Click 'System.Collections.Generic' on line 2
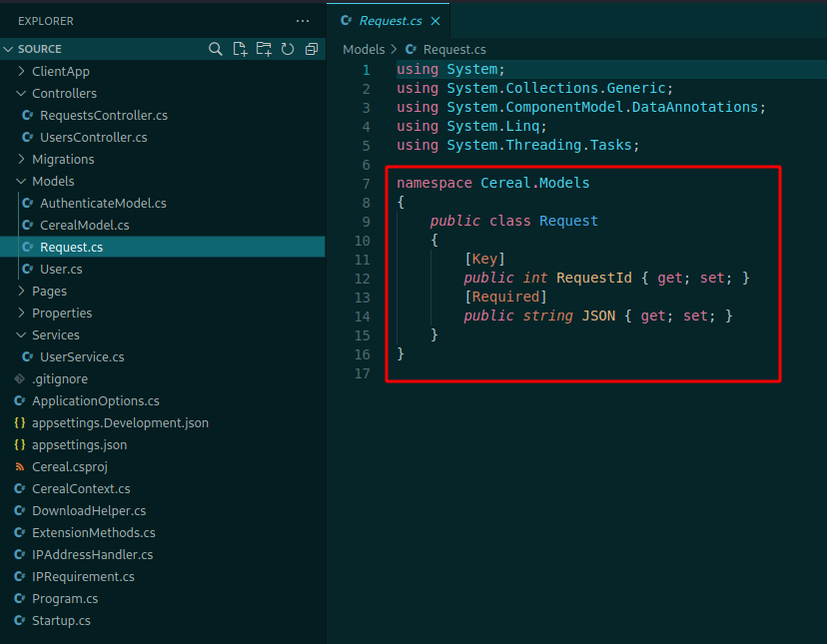 556,88
